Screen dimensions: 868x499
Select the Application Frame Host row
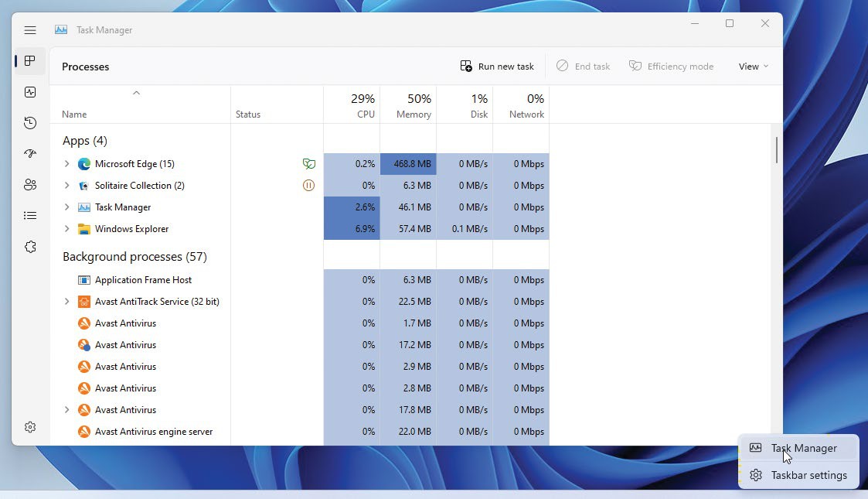click(299, 280)
